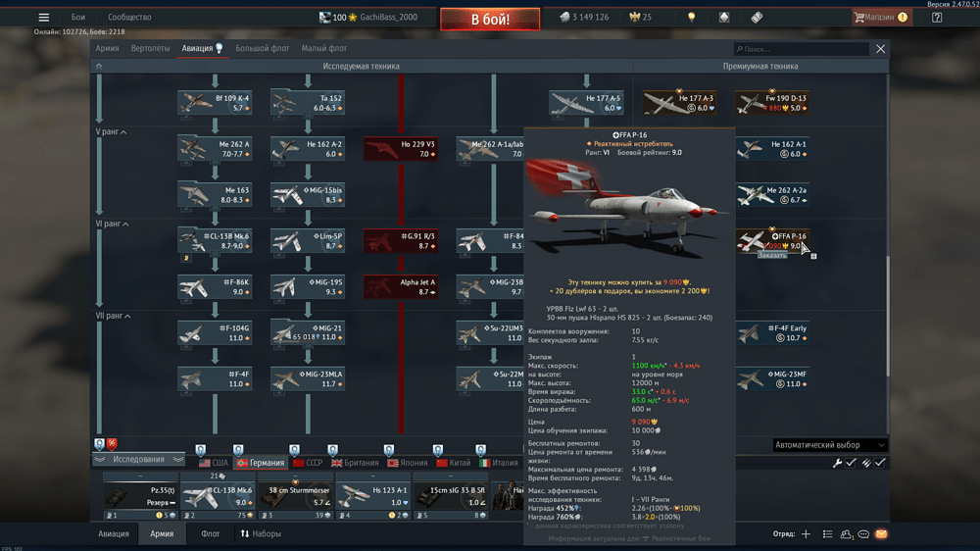Select the Me 262 A aircraft group
Screen dimensions: 980x551
point(215,149)
